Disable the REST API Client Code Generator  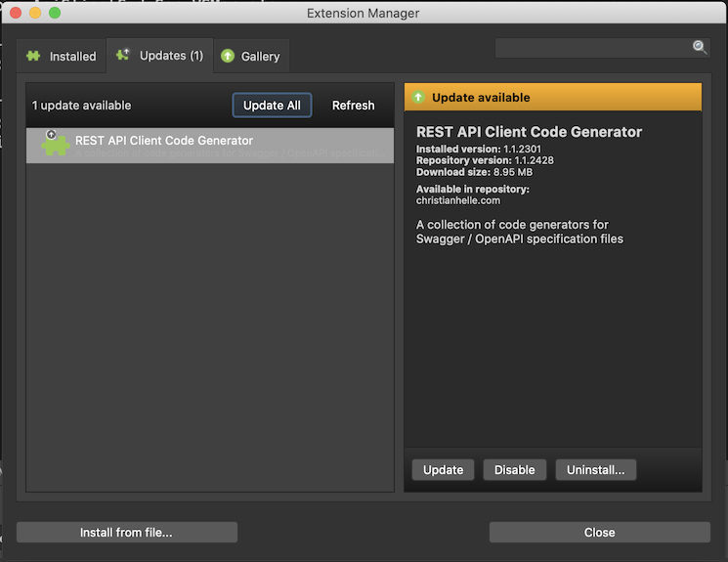point(514,470)
